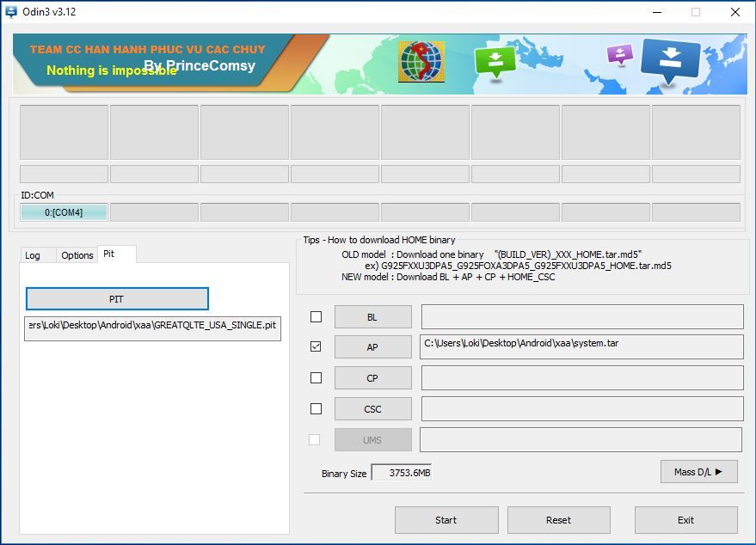Click the Odin3 app icon in title bar
The image size is (756, 545).
pos(11,12)
